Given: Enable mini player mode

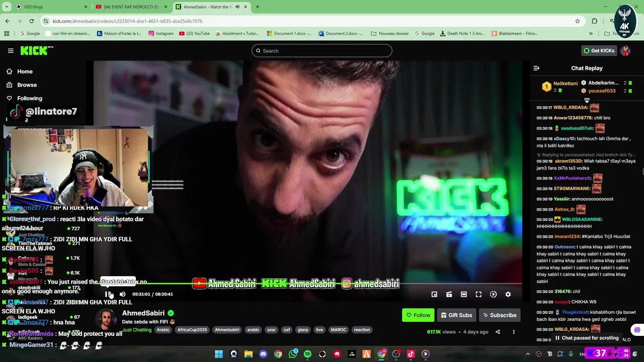Looking at the screenshot, I should pyautogui.click(x=434, y=294).
